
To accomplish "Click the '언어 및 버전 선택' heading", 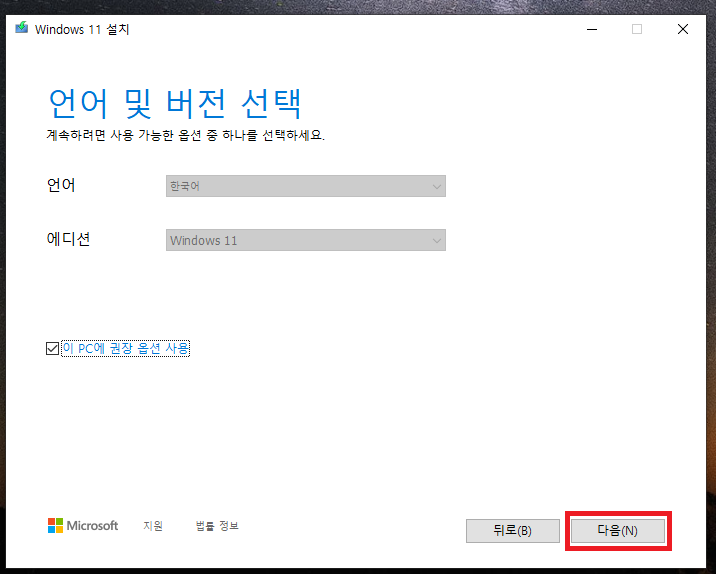I will point(175,104).
